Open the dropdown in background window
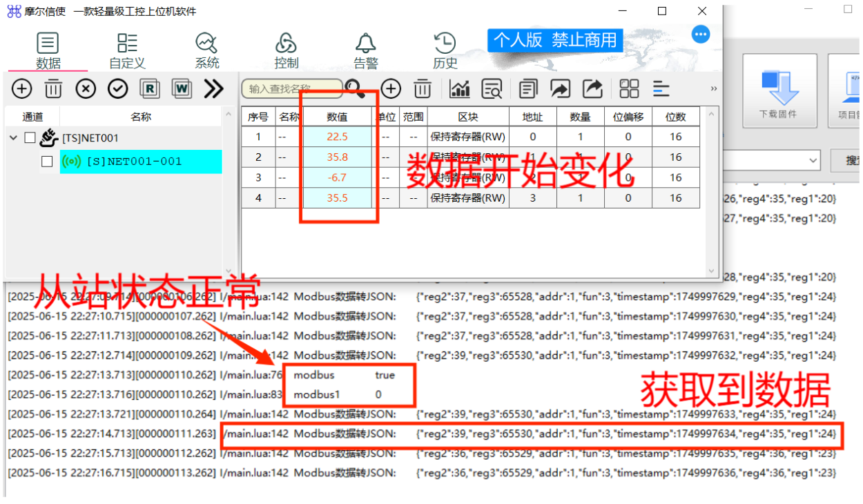Screen dimensions: 863x504 click(813, 160)
